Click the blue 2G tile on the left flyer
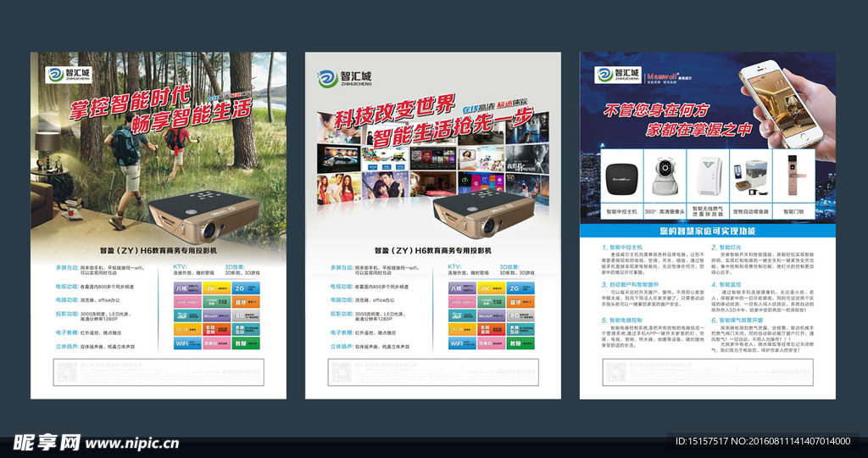The image size is (868, 458). coord(246,288)
